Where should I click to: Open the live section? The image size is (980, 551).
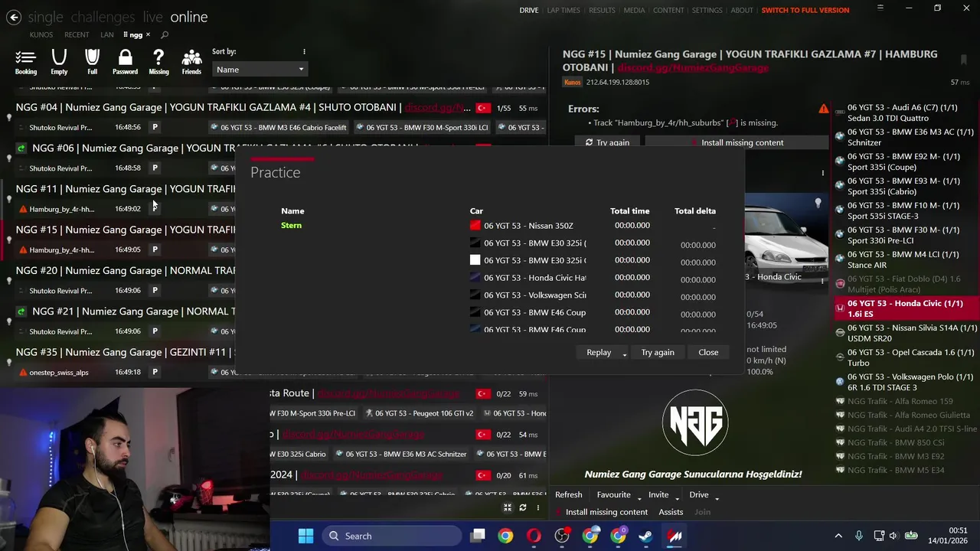click(x=152, y=17)
